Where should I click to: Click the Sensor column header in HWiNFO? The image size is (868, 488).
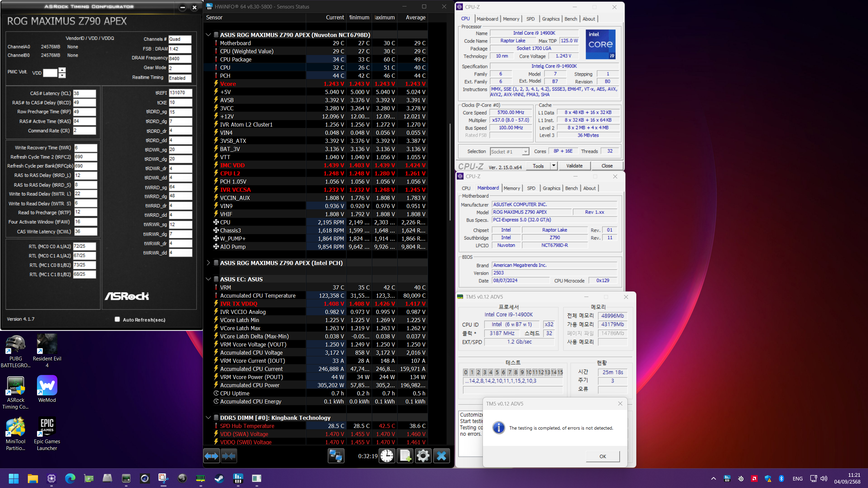pos(254,18)
